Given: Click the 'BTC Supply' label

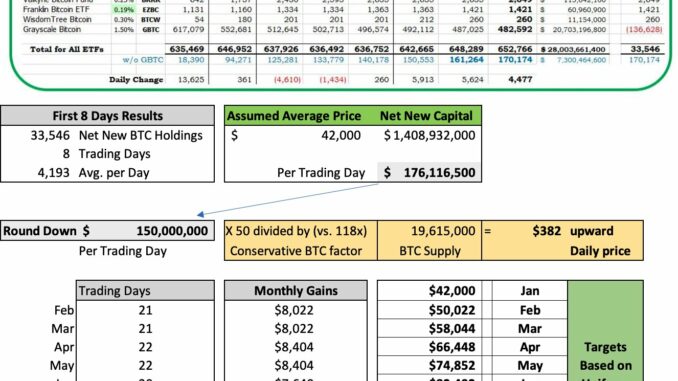Looking at the screenshot, I should pyautogui.click(x=430, y=251).
